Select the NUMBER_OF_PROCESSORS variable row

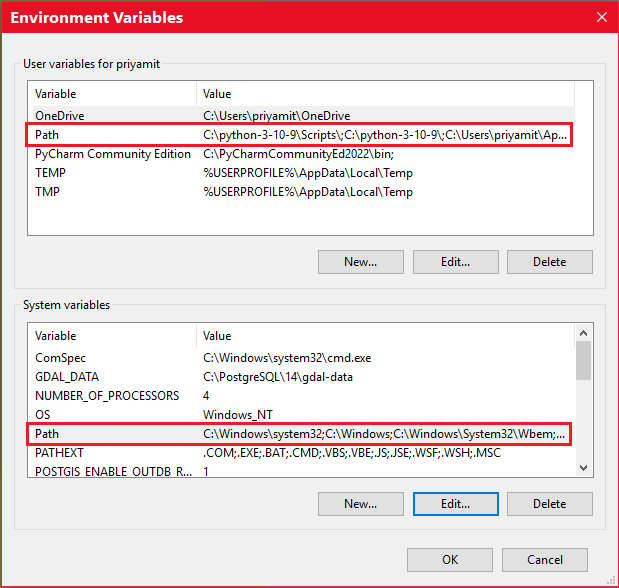pyautogui.click(x=304, y=396)
